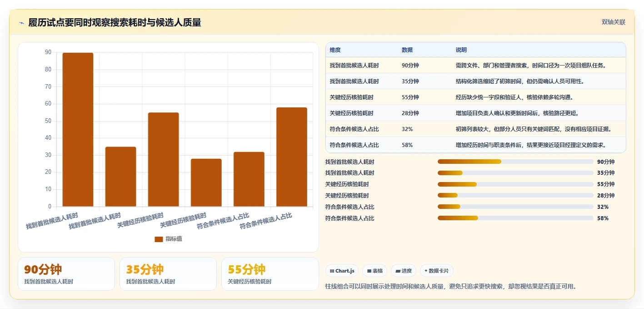
Task: Toggle the 指标值 legend swatch
Action: [x=159, y=239]
